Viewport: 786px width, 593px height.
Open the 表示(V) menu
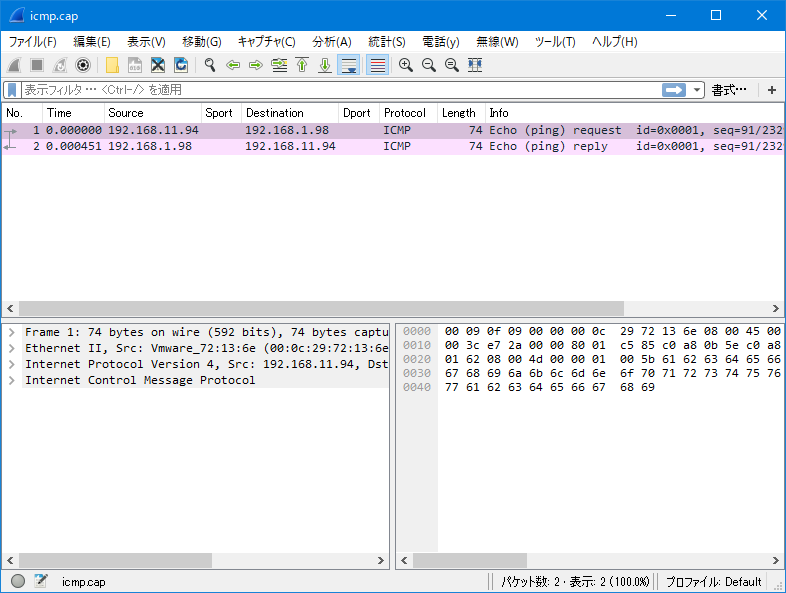tap(146, 42)
